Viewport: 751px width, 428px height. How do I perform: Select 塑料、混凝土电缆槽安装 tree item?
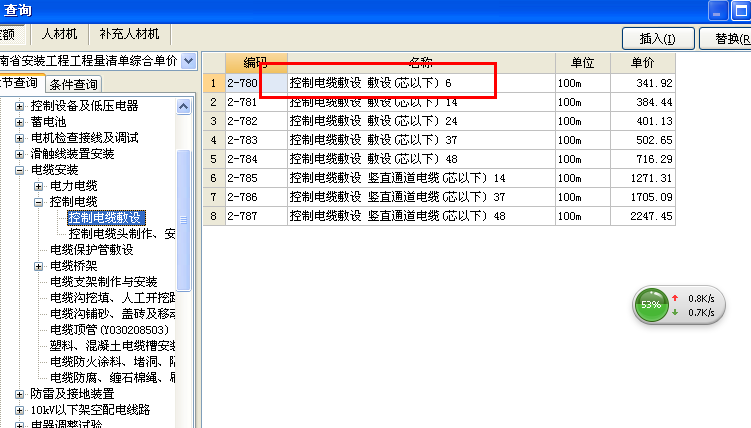[x=113, y=346]
